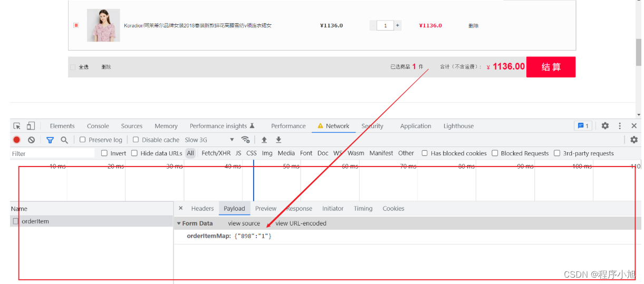The image size is (644, 284).
Task: Filter requests by Font
Action: click(x=306, y=153)
